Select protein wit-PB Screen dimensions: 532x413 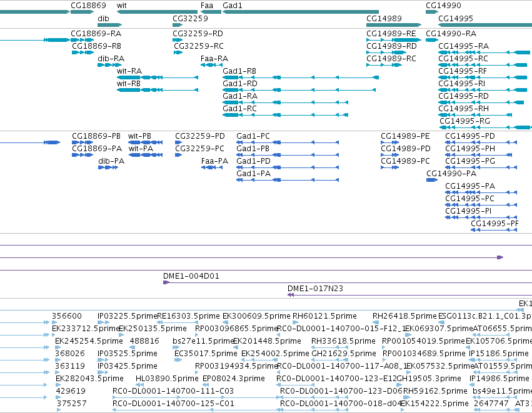pos(140,136)
